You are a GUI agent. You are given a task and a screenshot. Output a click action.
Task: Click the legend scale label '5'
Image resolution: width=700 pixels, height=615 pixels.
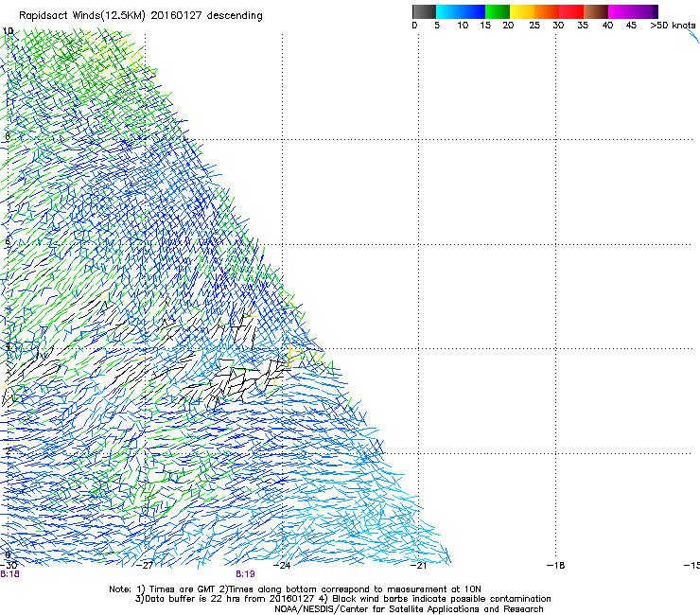[437, 26]
